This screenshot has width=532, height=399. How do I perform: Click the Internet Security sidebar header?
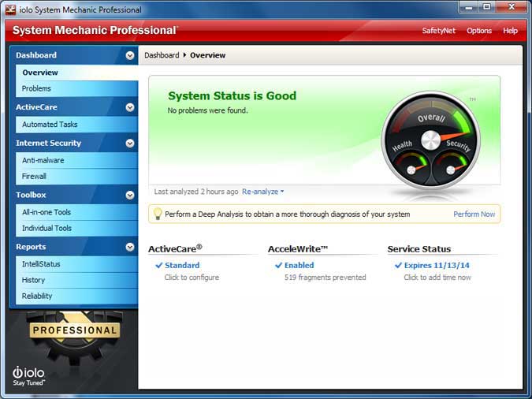point(49,143)
